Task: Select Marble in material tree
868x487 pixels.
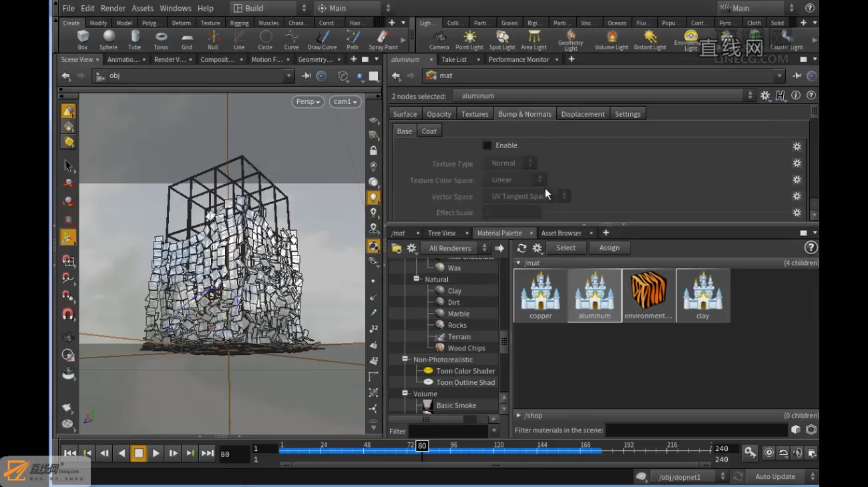Action: point(459,314)
